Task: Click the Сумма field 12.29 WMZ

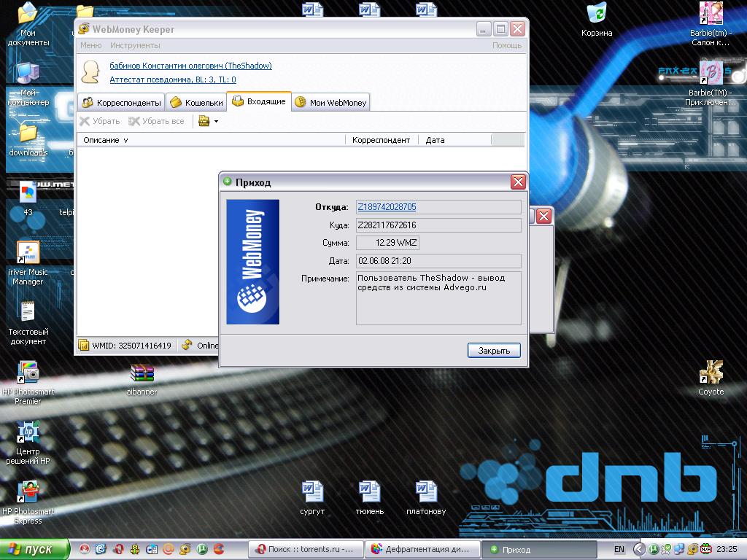Action: [387, 243]
